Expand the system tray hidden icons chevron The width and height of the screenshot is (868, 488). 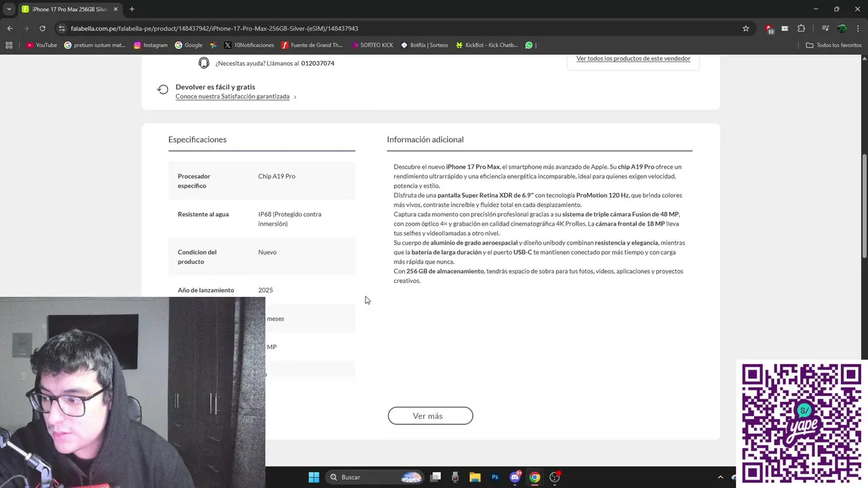[x=720, y=477]
